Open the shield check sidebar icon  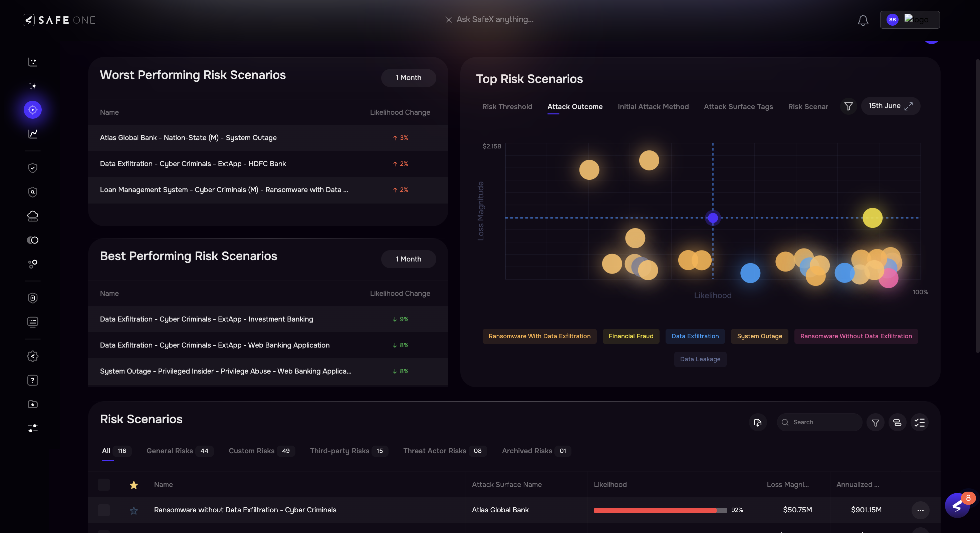tap(33, 168)
